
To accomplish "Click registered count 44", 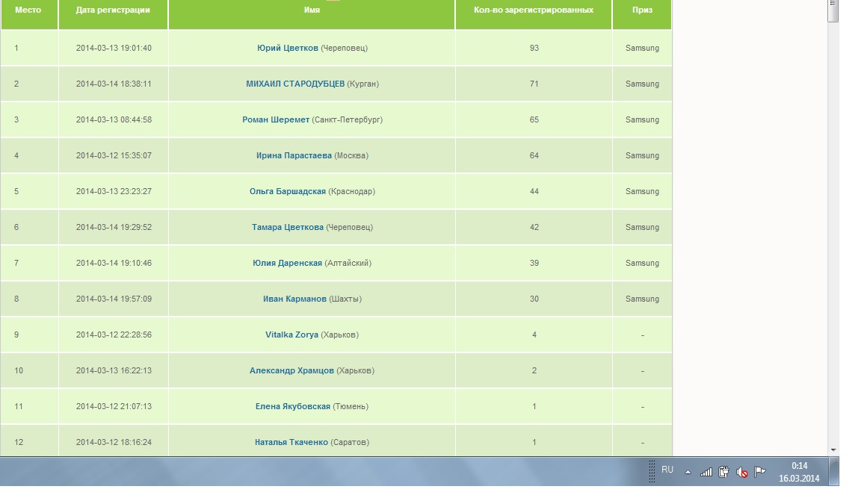I will tap(534, 191).
